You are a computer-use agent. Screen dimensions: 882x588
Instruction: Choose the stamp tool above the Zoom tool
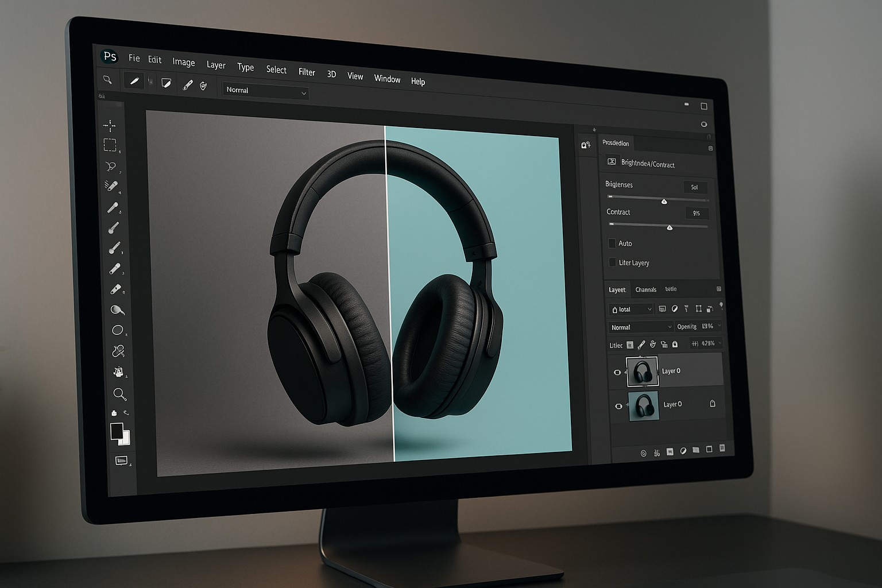(x=119, y=372)
